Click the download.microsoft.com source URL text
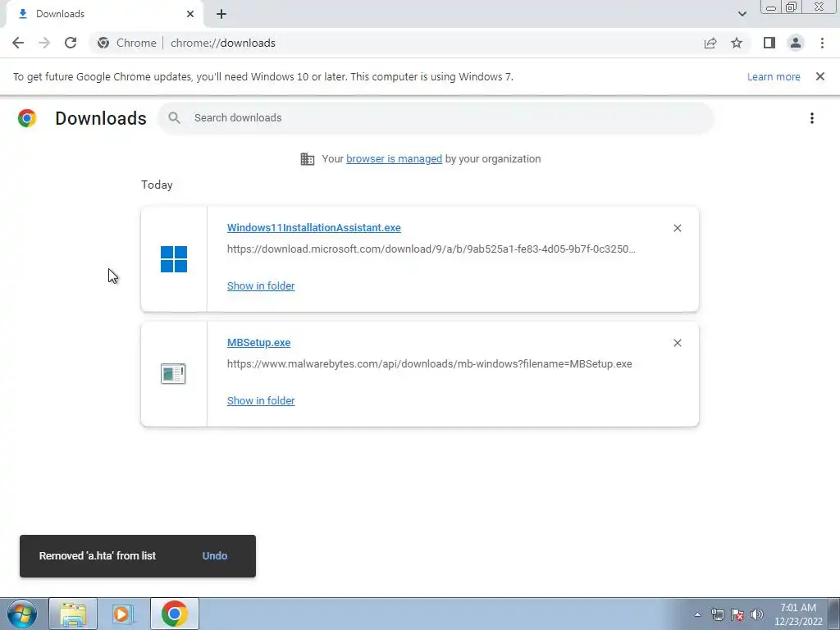The width and height of the screenshot is (840, 630). (431, 249)
